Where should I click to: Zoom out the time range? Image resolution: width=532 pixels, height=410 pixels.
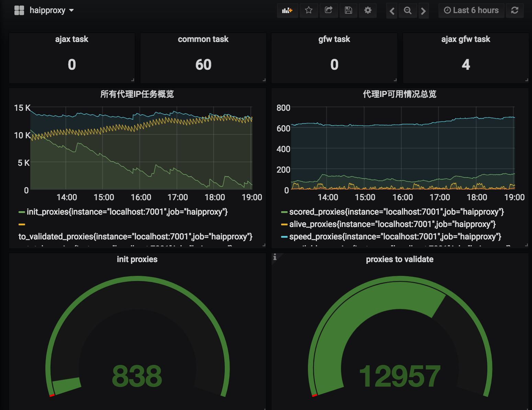tap(408, 11)
